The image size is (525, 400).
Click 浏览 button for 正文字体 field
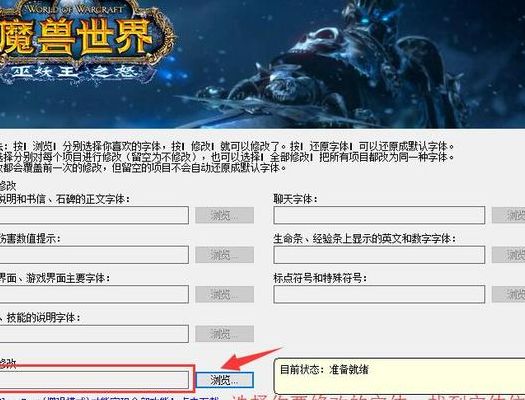224,215
